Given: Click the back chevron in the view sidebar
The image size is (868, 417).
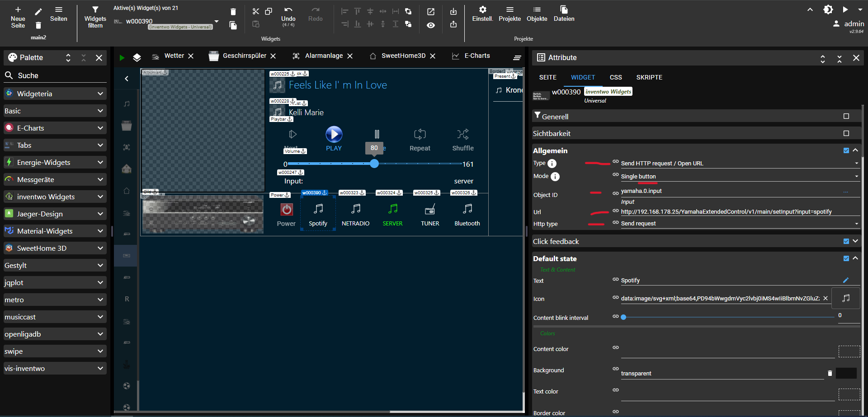Looking at the screenshot, I should click(x=127, y=78).
